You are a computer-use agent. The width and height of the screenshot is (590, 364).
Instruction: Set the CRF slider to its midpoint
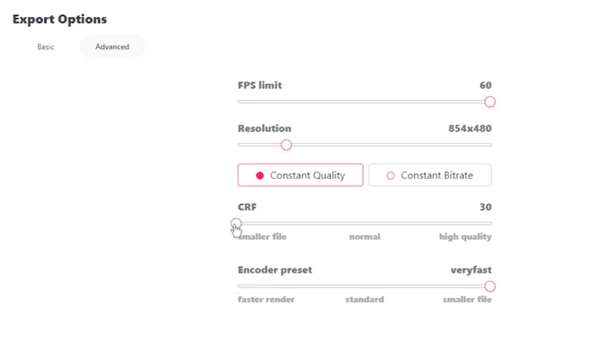(364, 223)
